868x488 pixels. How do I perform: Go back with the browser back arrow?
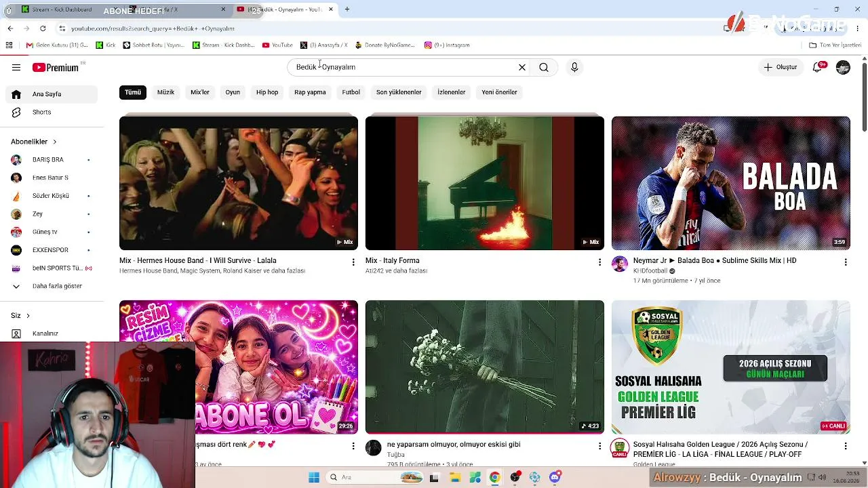tap(10, 28)
